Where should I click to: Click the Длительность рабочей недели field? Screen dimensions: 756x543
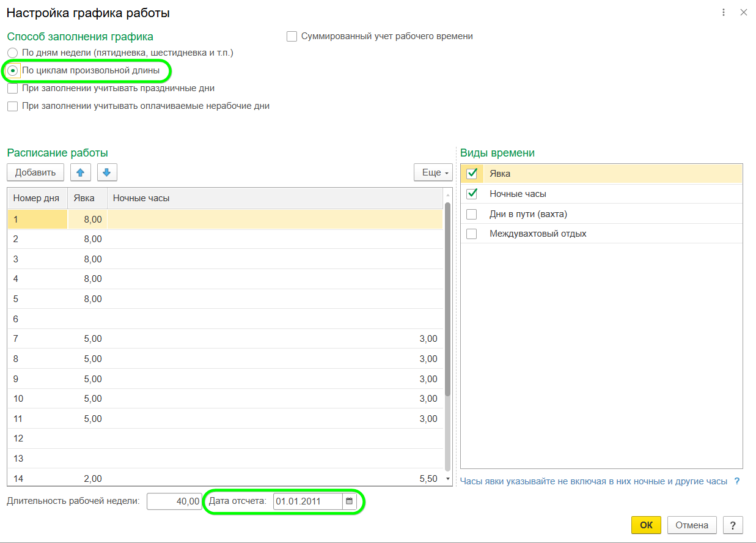click(174, 501)
